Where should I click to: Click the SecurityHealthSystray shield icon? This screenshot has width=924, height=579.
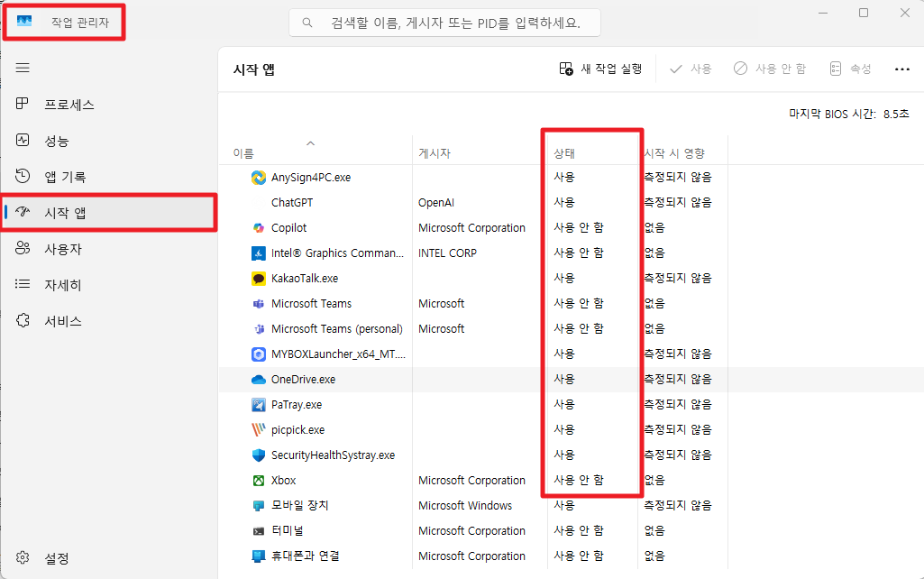[258, 455]
